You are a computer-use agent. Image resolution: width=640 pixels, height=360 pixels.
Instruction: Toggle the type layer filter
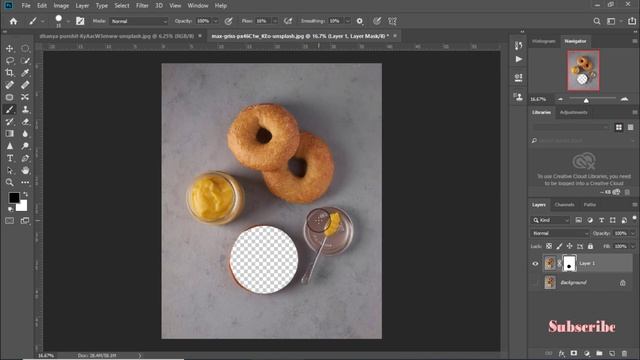(601, 220)
